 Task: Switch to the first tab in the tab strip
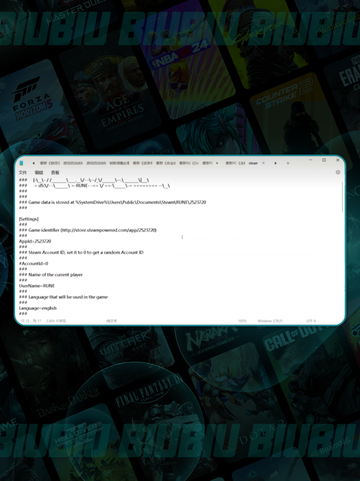pyautogui.click(x=50, y=163)
